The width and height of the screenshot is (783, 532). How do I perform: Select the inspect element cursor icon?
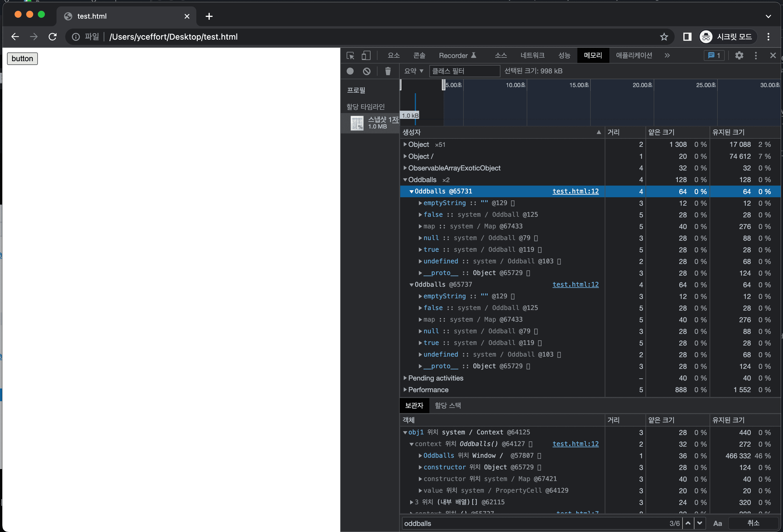tap(350, 55)
